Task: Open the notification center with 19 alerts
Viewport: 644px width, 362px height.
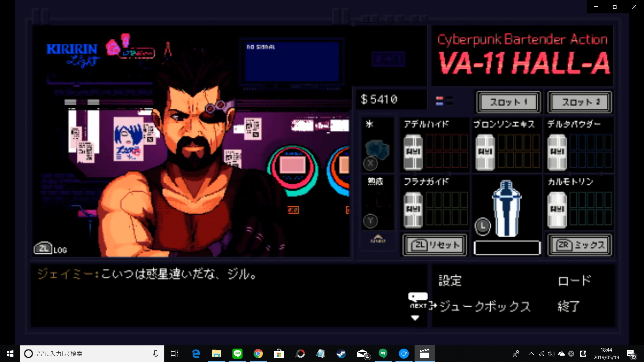Action: click(631, 354)
